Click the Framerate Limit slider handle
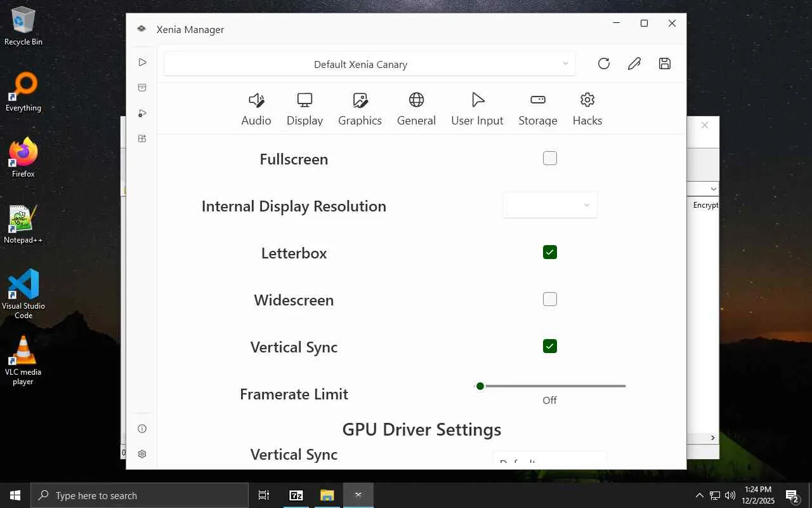Image resolution: width=812 pixels, height=508 pixels. [480, 386]
